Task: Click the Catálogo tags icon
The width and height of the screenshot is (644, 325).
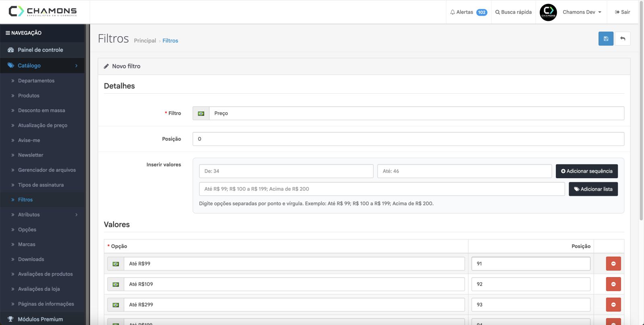Action: [x=11, y=66]
